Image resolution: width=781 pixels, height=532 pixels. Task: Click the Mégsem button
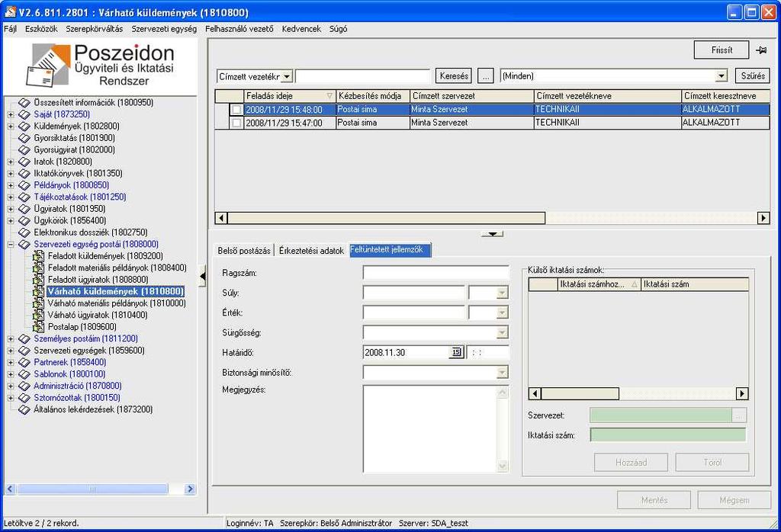[x=734, y=500]
